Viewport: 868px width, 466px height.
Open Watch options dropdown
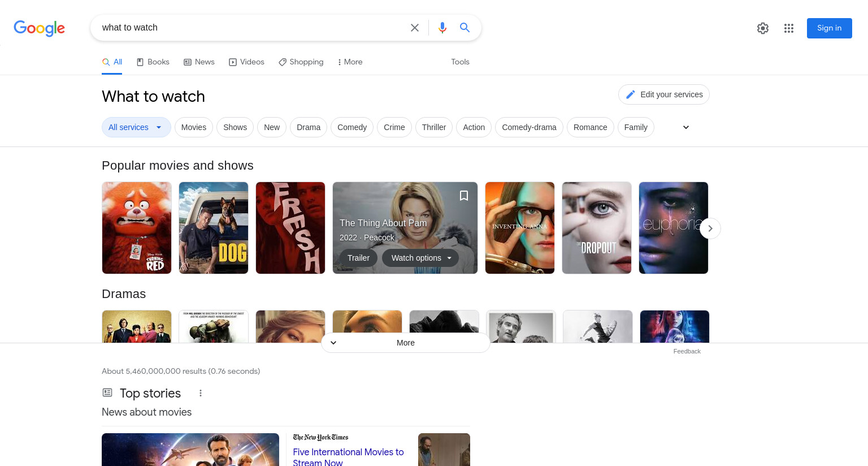point(420,258)
